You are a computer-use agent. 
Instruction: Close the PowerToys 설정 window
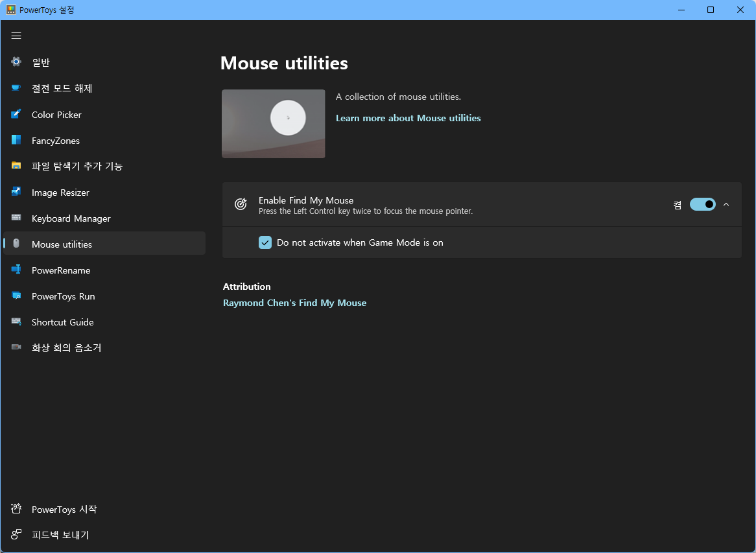(x=740, y=10)
